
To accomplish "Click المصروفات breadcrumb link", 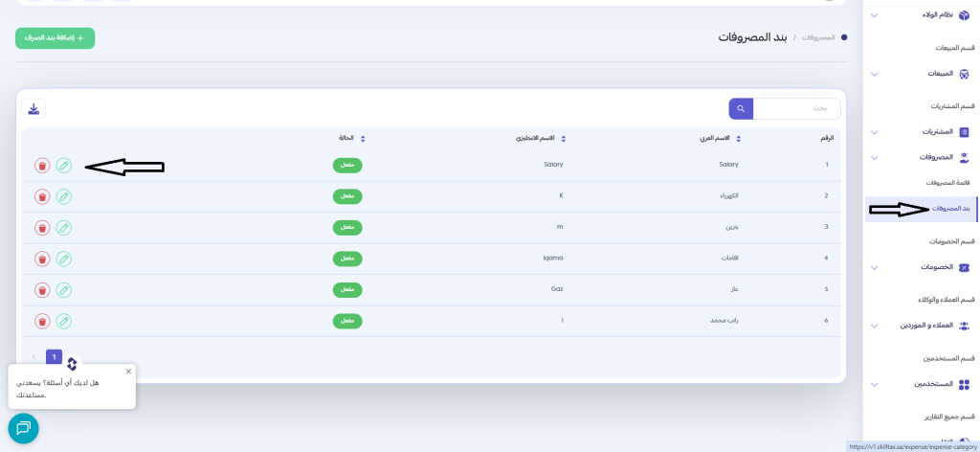I will [819, 37].
